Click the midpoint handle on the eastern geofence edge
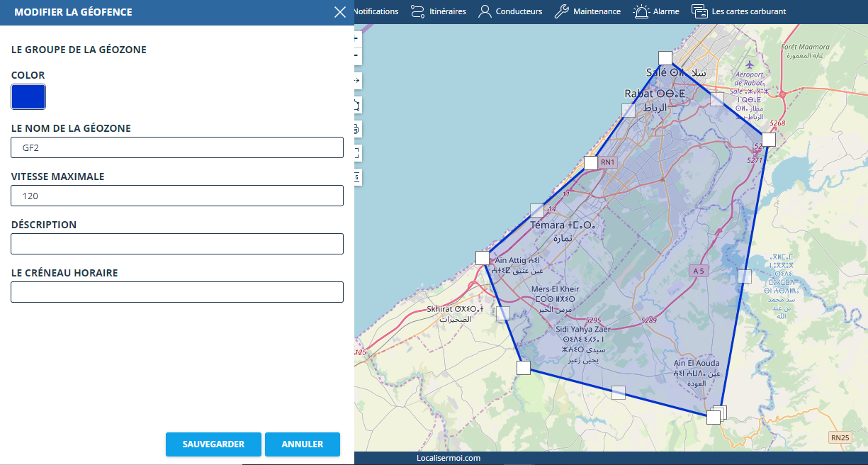The width and height of the screenshot is (868, 465). coord(744,276)
